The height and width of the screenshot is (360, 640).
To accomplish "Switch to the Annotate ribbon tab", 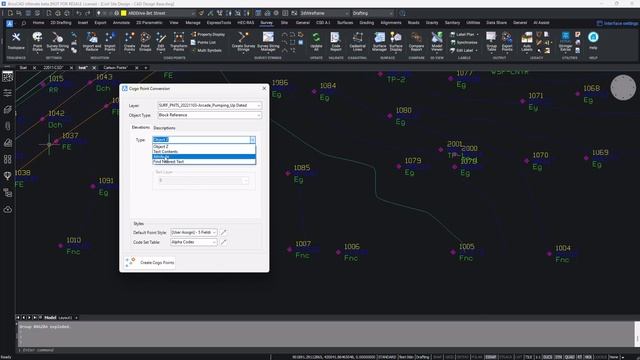I will pos(121,23).
